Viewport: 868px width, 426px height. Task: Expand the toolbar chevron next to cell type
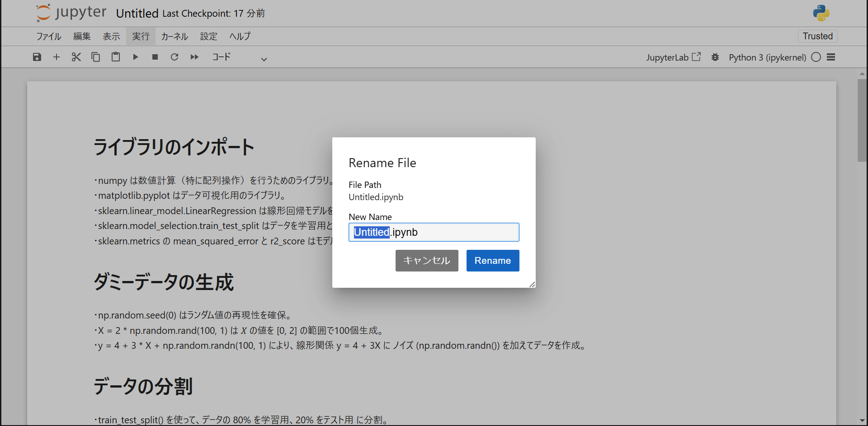[264, 59]
